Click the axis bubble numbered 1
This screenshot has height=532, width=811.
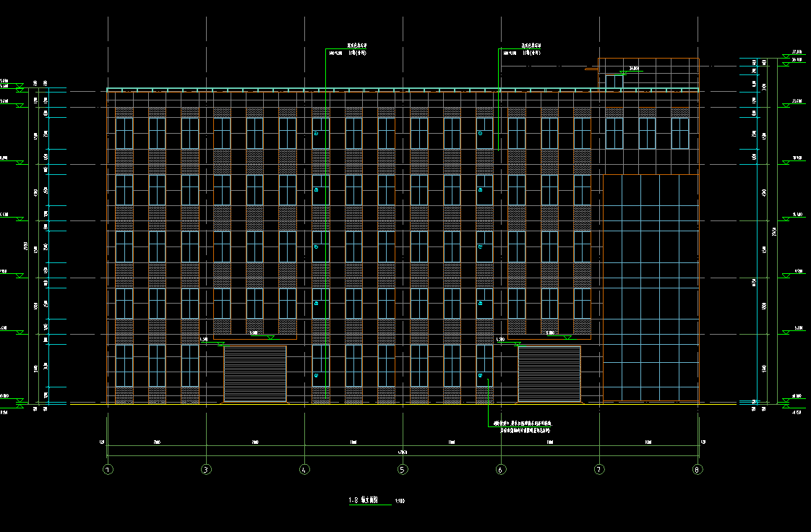[108, 469]
